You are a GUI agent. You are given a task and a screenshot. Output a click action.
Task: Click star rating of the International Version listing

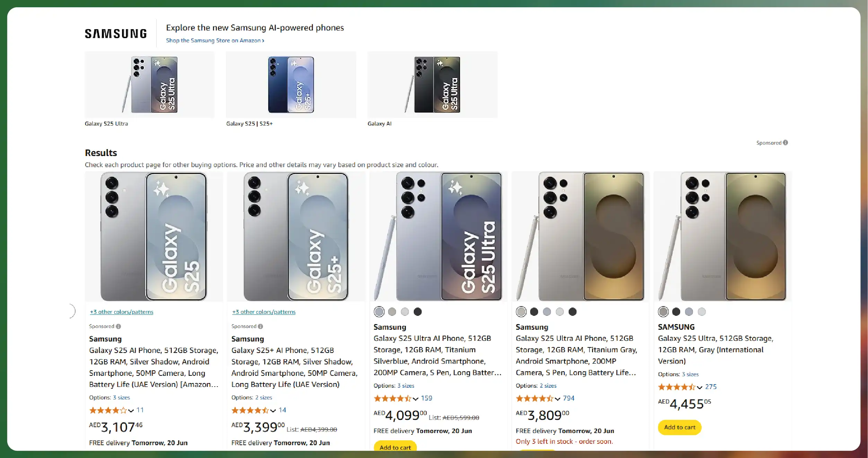676,387
